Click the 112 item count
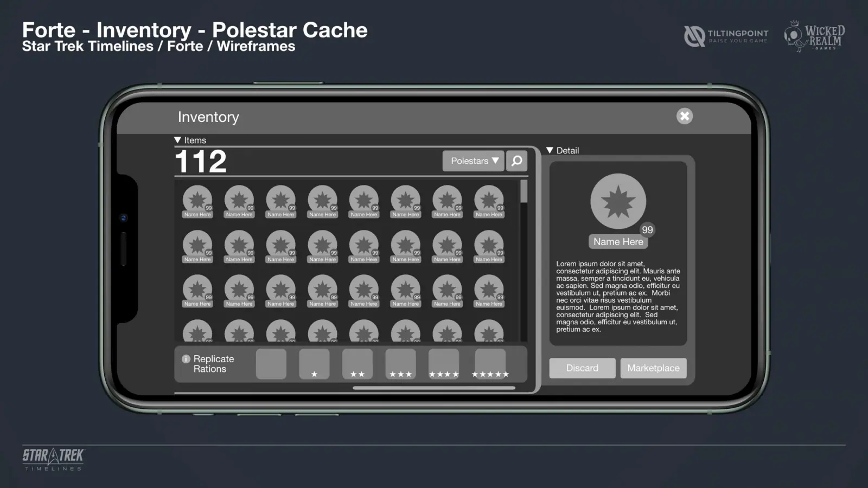868x488 pixels. [x=201, y=162]
